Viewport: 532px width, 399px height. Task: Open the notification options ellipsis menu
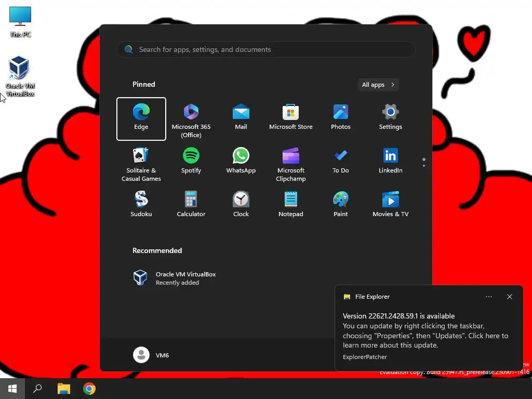(x=488, y=297)
